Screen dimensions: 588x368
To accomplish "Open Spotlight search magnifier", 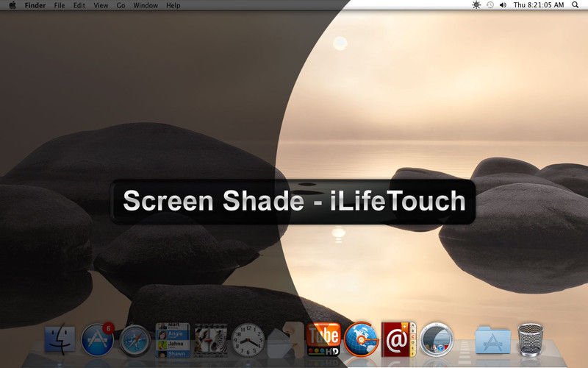I will pos(576,5).
